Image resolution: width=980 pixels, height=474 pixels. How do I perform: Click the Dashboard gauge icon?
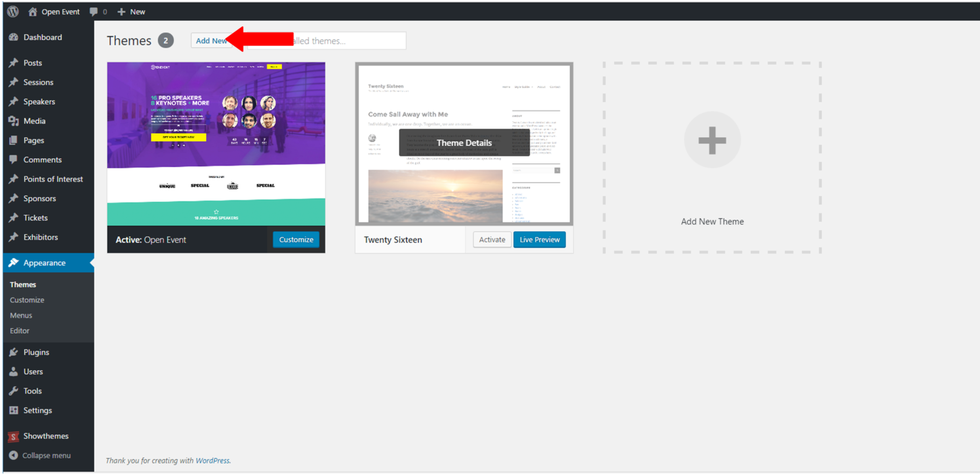tap(14, 37)
